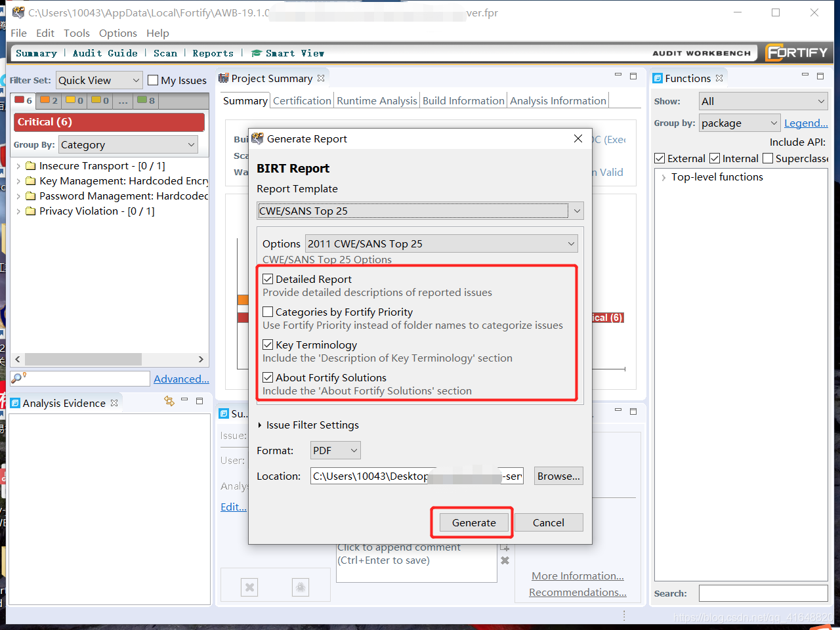The width and height of the screenshot is (840, 630).
Task: Uncheck the Key Terminology option
Action: 268,345
